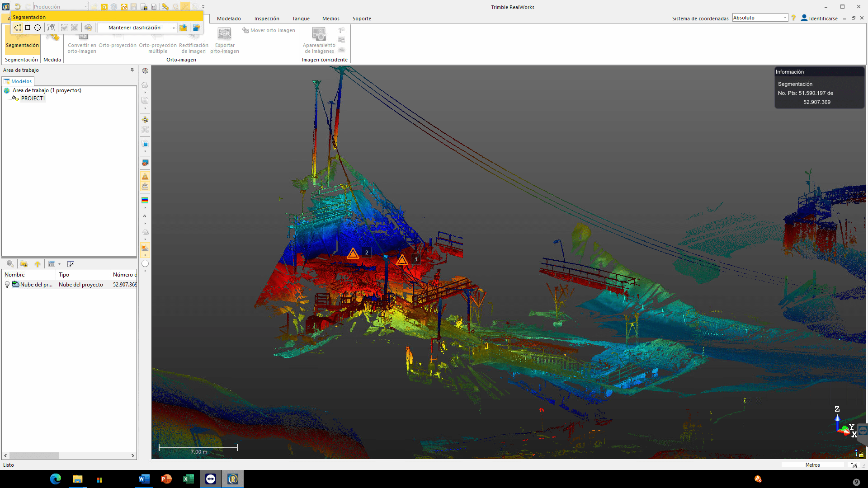Toggle the lightbulb visibility for Nube del proyecto
The height and width of the screenshot is (488, 868).
pos(7,285)
